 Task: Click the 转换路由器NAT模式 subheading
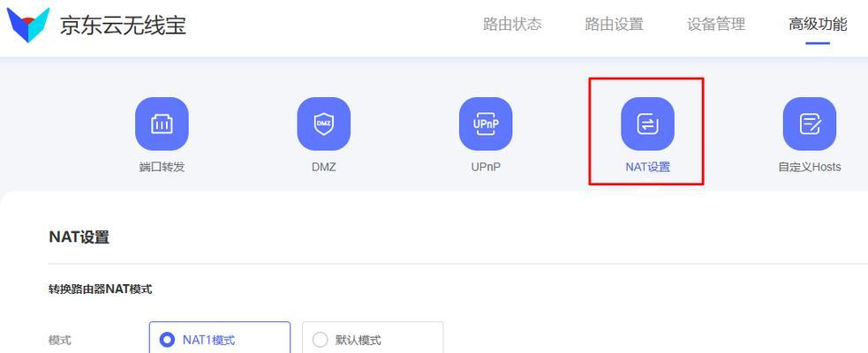[100, 289]
